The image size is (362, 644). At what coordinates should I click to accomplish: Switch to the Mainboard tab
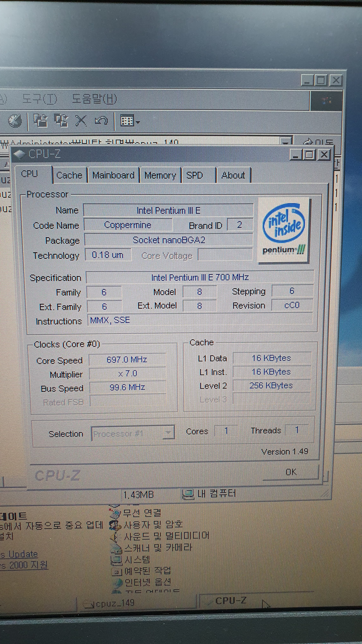(x=113, y=175)
